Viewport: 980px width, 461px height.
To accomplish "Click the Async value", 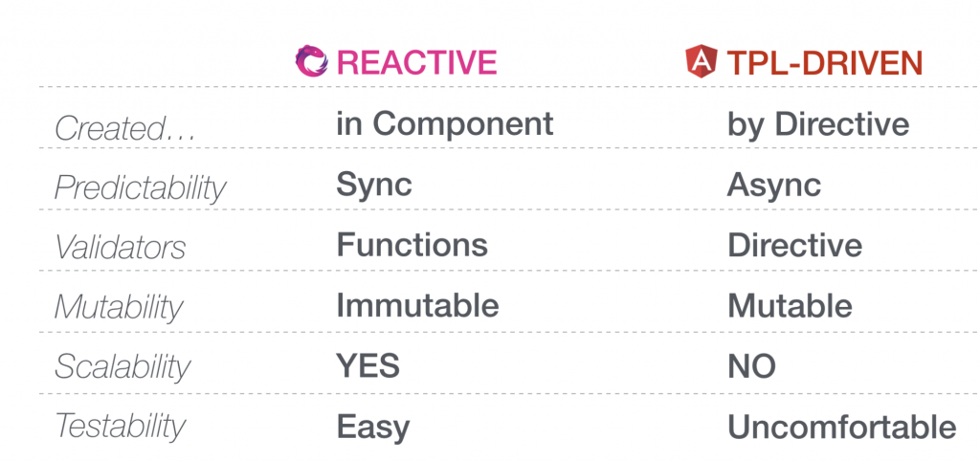I will point(773,185).
